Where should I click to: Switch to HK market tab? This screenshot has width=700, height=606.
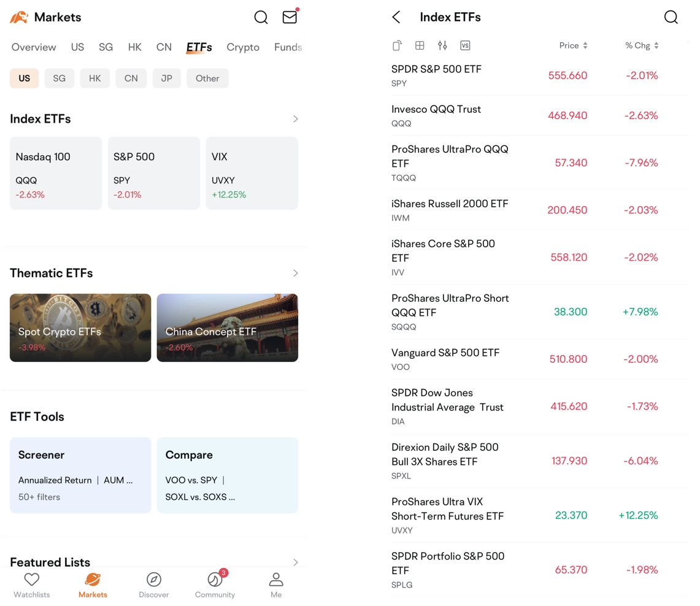coord(134,47)
